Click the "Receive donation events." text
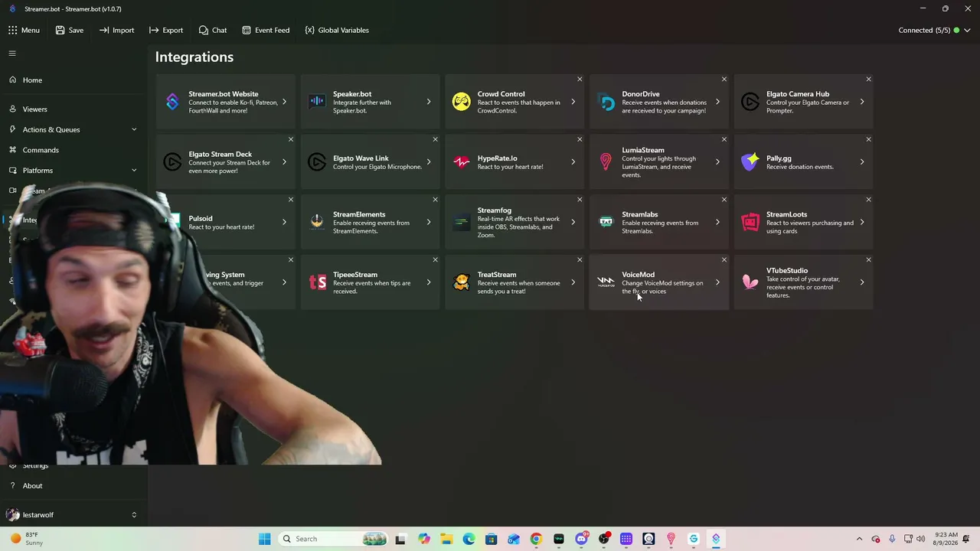Screen dimensions: 980x551 800,167
